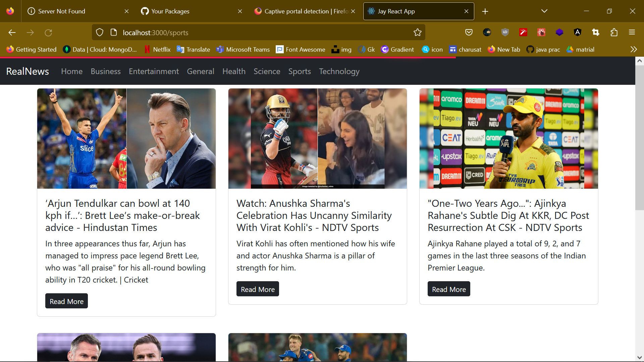Go back with the back arrow
644x362 pixels.
pyautogui.click(x=12, y=33)
